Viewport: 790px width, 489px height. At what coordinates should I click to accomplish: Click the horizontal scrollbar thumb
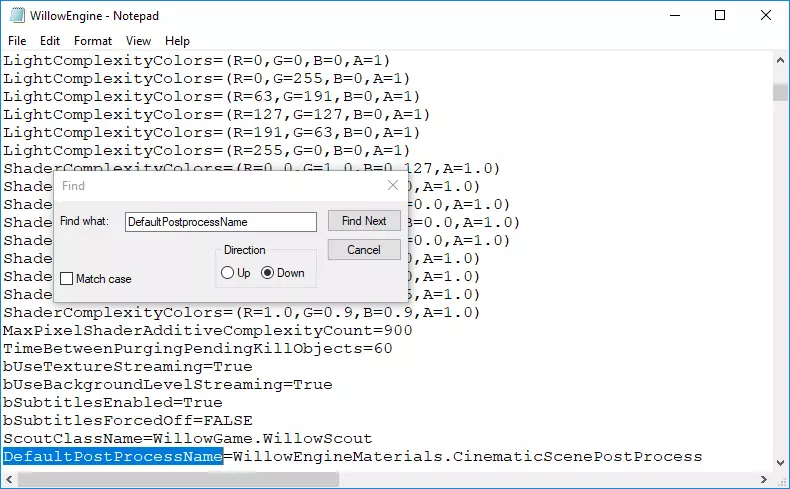[x=178, y=479]
